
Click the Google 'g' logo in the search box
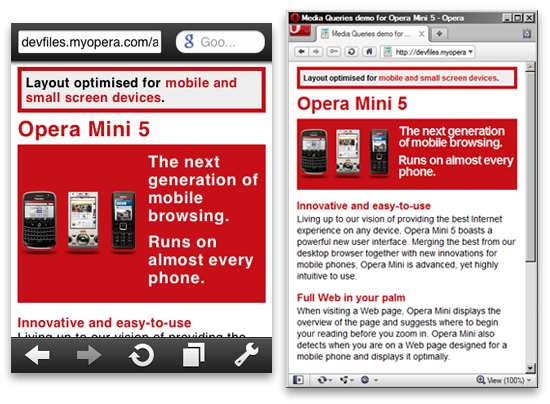coord(189,42)
